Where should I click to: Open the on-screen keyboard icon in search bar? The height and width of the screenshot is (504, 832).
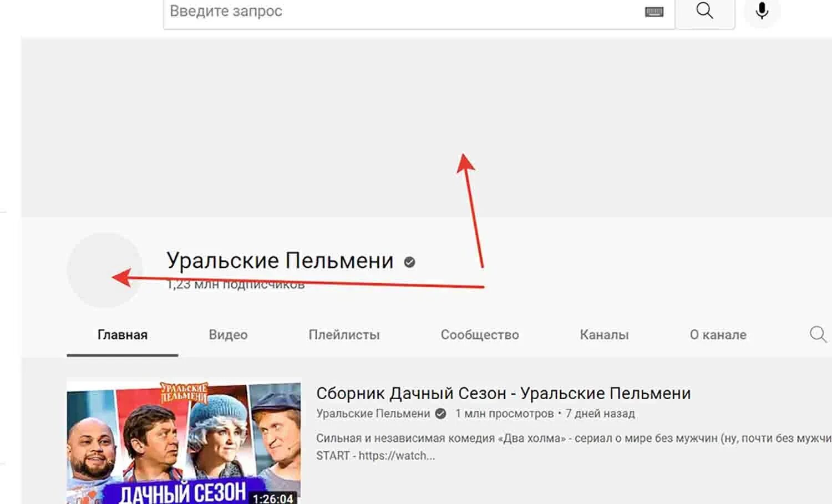[x=653, y=11]
